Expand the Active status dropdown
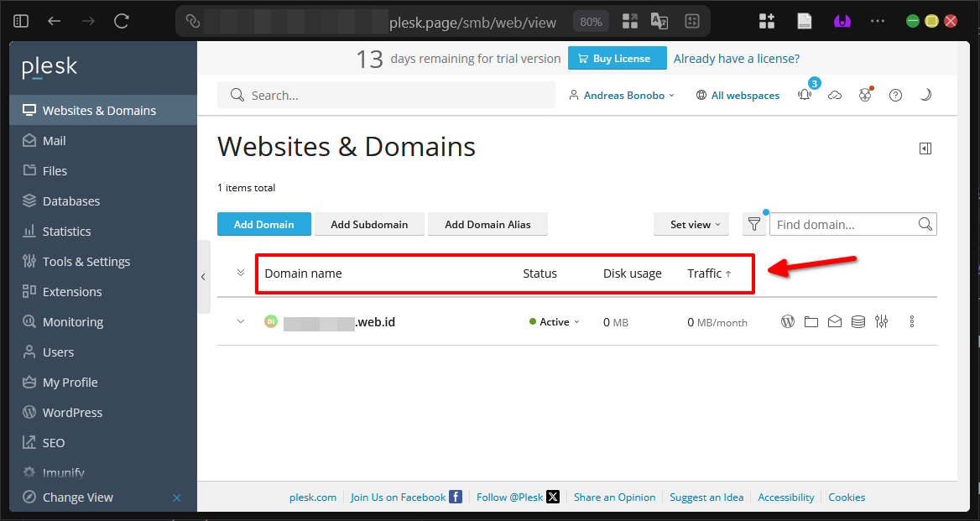 555,322
